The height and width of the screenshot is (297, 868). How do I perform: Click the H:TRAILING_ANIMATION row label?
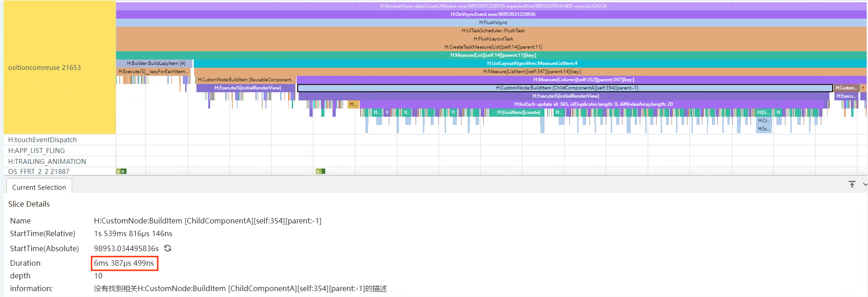(47, 161)
